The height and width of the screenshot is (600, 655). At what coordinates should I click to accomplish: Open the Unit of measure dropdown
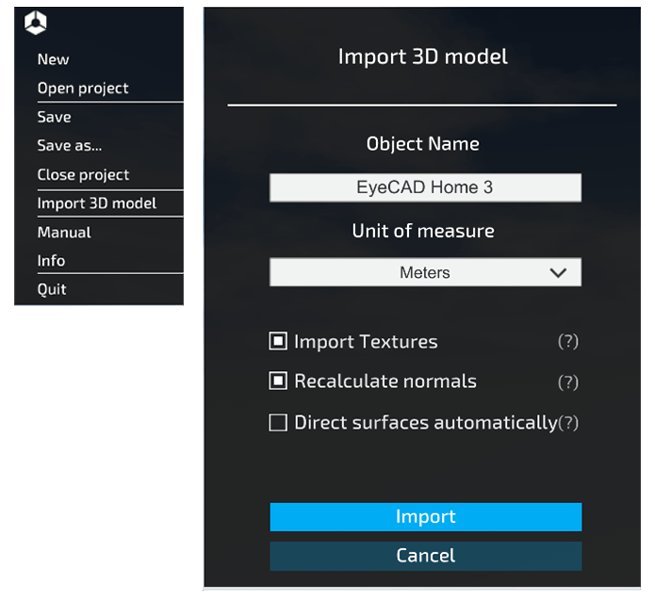pos(425,272)
